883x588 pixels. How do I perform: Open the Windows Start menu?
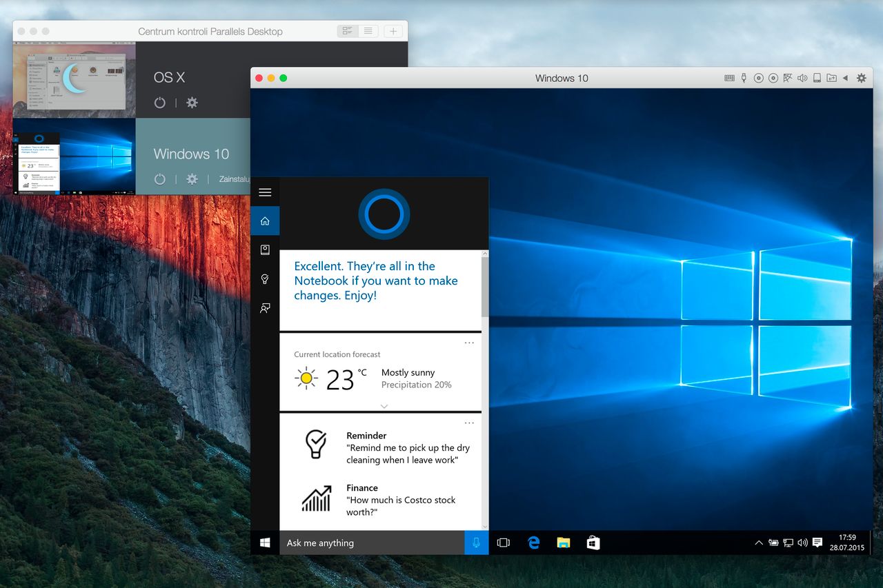pos(265,543)
